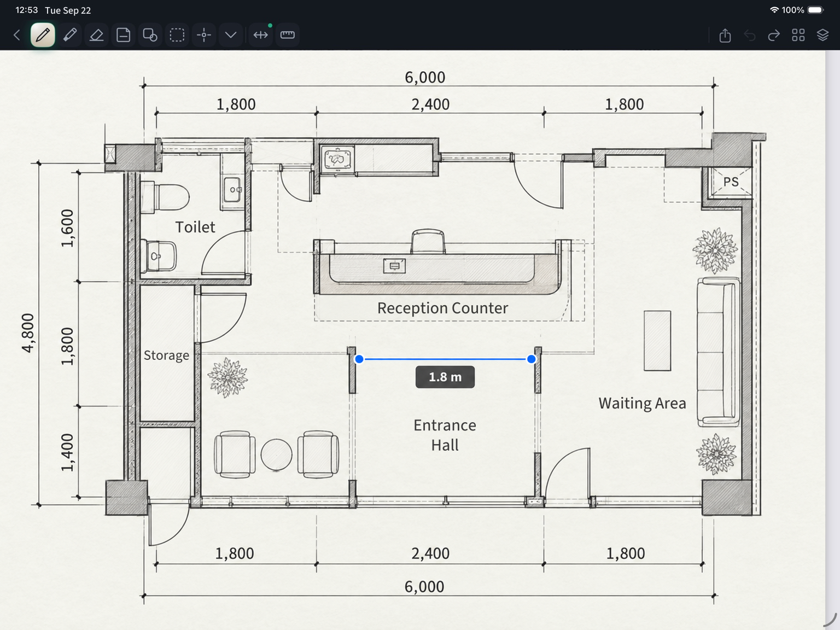Select the left measurement handle point
The image size is (840, 630).
click(x=359, y=359)
